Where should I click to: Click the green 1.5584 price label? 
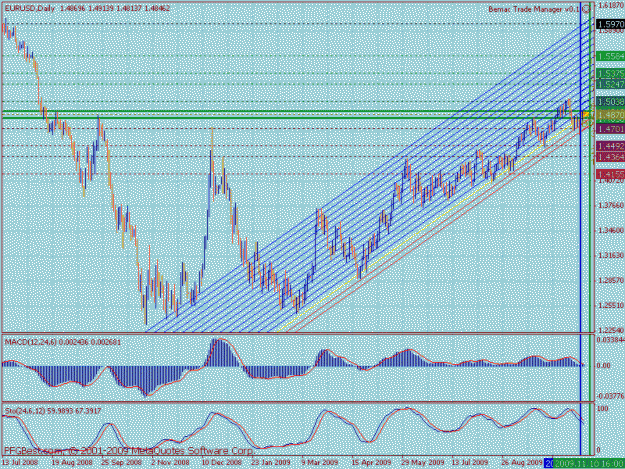click(611, 56)
